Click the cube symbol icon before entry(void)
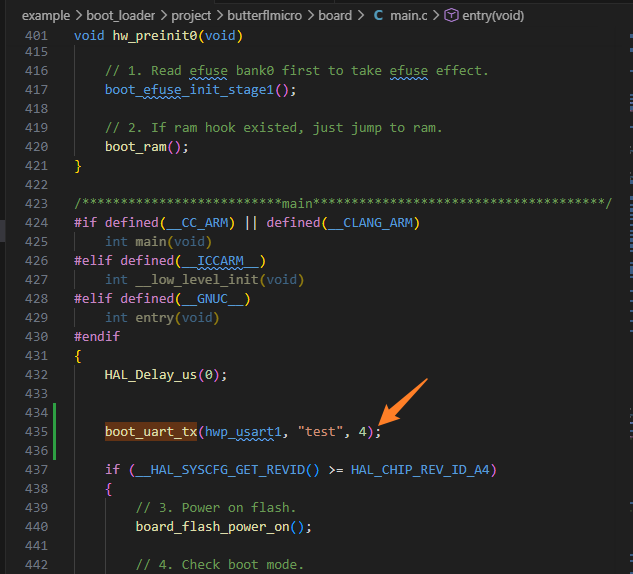The image size is (633, 574). click(x=451, y=16)
